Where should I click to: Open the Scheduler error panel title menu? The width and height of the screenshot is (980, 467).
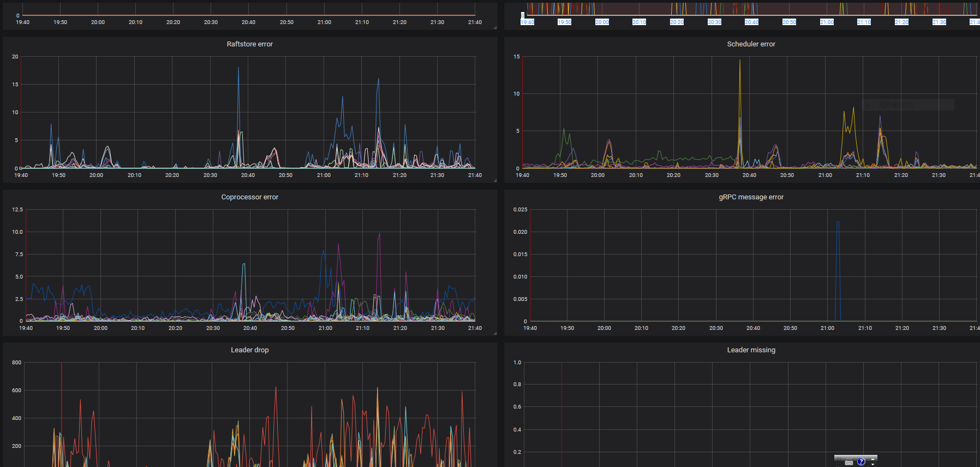coord(751,44)
